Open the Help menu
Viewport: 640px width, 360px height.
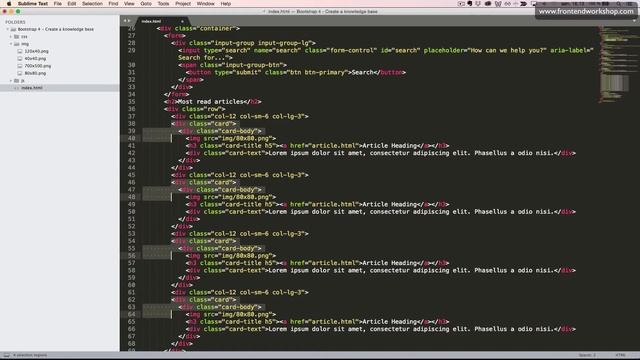click(x=226, y=4)
